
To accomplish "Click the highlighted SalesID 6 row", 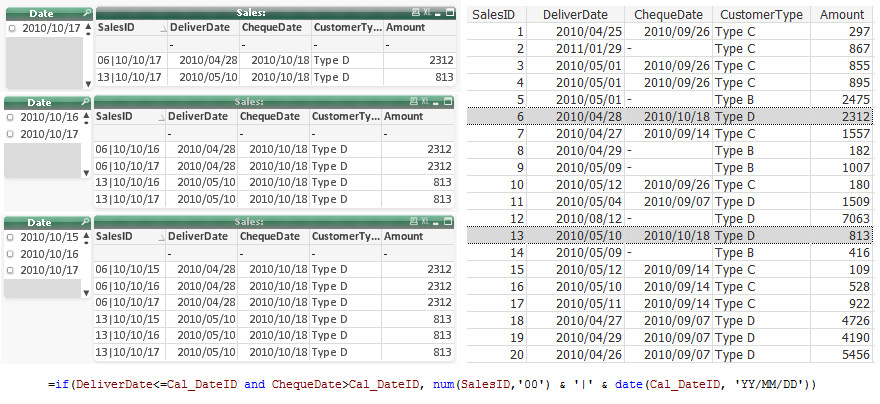I will [670, 117].
